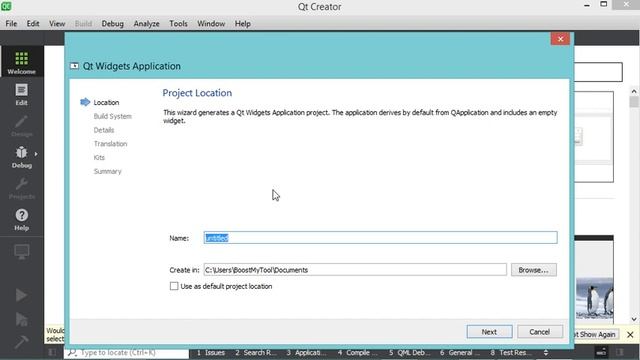Click the locator magnifier icon
The image size is (640, 360).
pyautogui.click(x=73, y=352)
